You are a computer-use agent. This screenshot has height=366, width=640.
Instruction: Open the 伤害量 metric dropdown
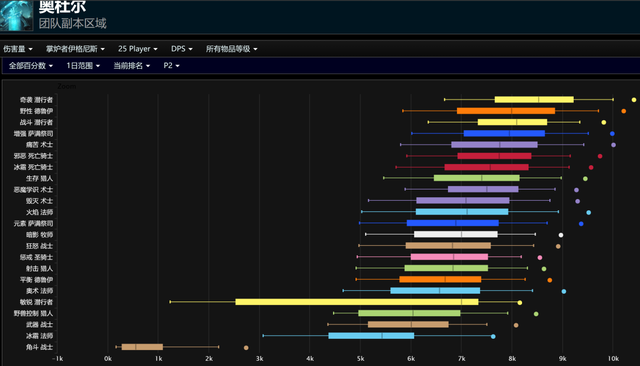click(x=18, y=49)
